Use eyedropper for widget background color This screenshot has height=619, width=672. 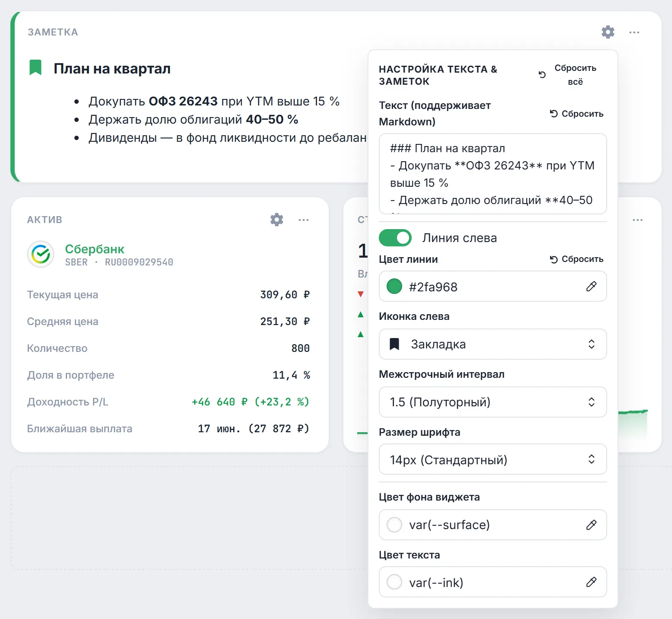[591, 525]
